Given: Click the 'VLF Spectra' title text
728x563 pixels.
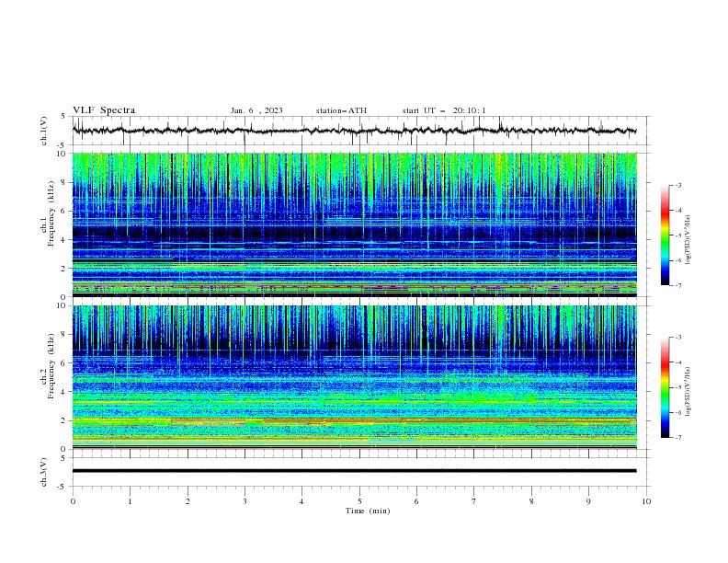Looking at the screenshot, I should pos(104,110).
